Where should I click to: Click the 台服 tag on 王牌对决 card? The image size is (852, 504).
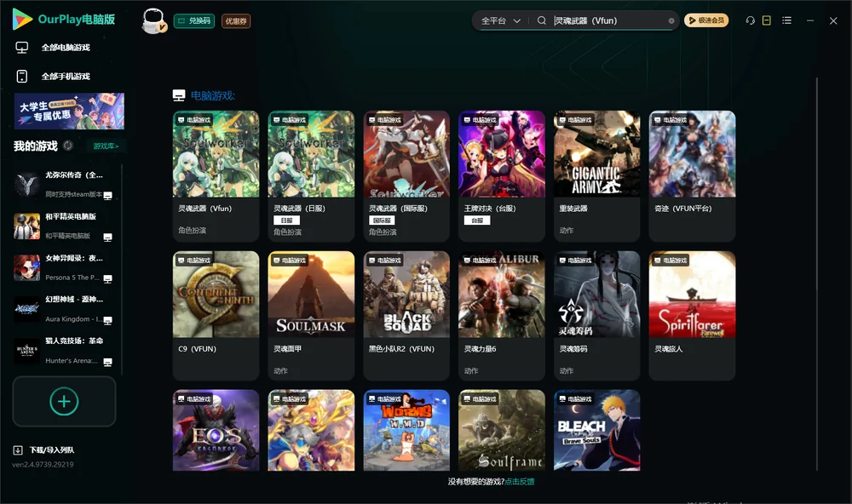[x=476, y=220]
